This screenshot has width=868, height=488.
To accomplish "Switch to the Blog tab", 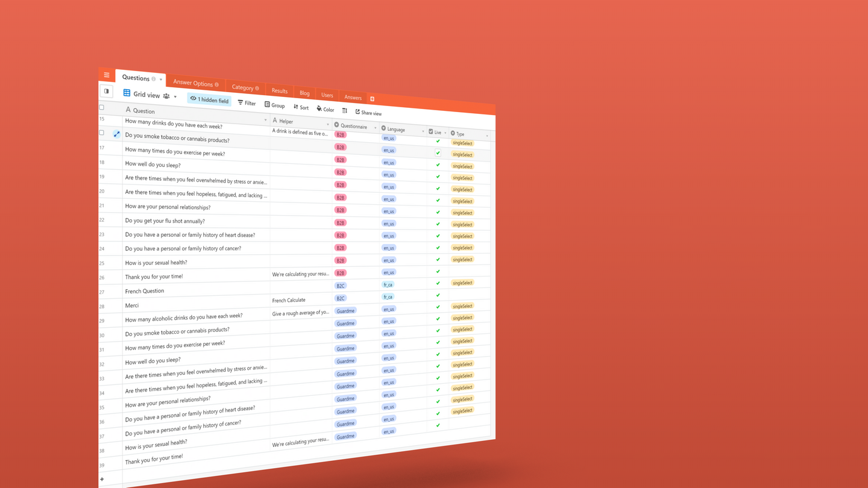I will (x=304, y=93).
